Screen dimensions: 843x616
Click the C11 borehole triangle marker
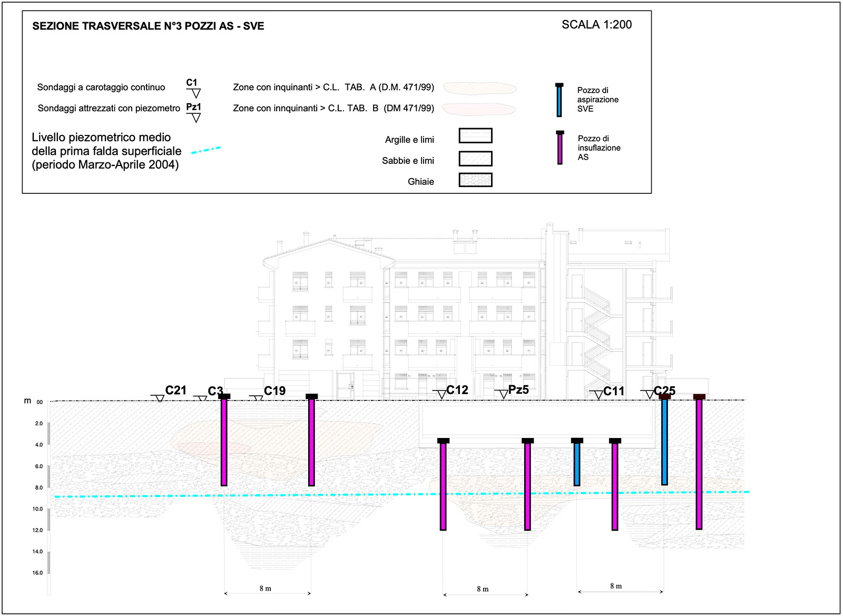click(x=598, y=395)
